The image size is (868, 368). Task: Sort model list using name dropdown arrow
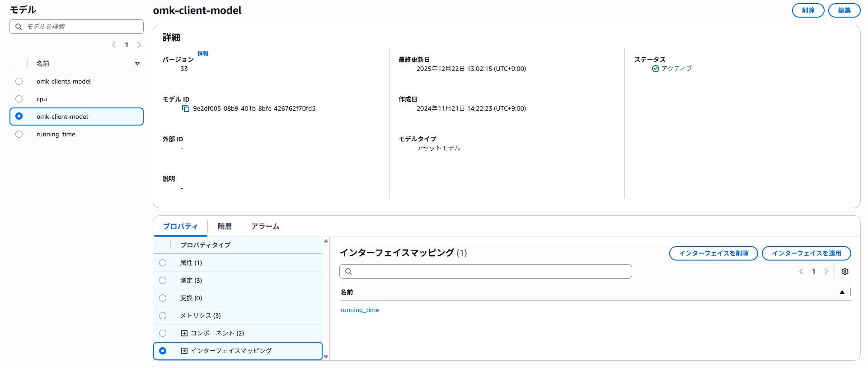(x=137, y=64)
